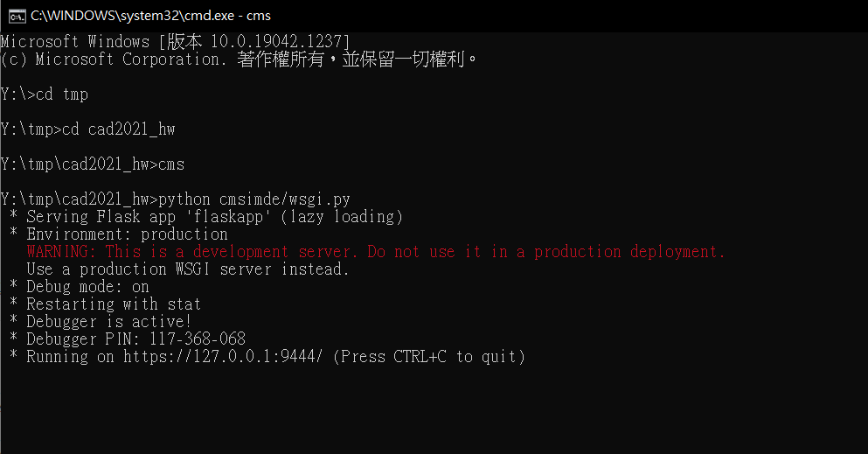Image resolution: width=868 pixels, height=454 pixels.
Task: Click the 'Serving Flask app' line
Action: [215, 216]
